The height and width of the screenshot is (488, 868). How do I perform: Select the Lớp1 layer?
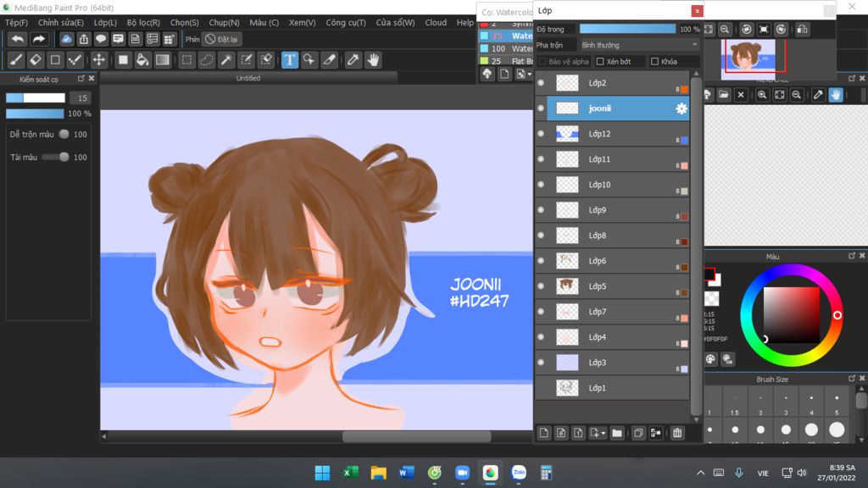click(x=618, y=388)
